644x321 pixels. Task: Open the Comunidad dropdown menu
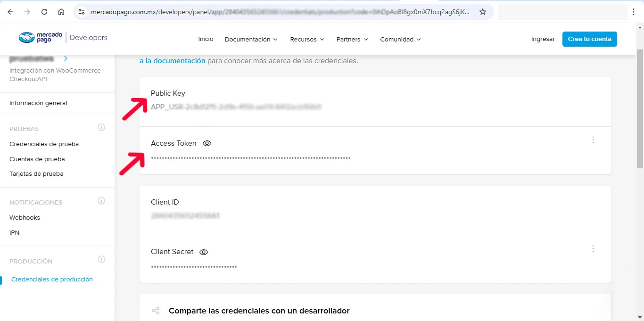pos(400,40)
